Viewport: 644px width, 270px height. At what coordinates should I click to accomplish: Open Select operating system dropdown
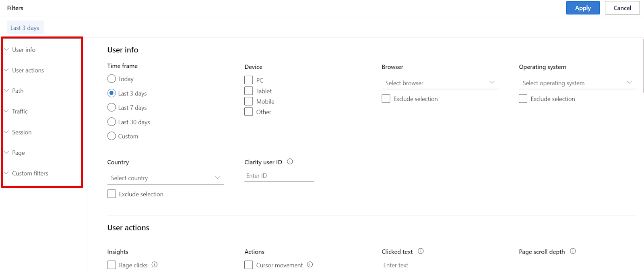coord(577,83)
